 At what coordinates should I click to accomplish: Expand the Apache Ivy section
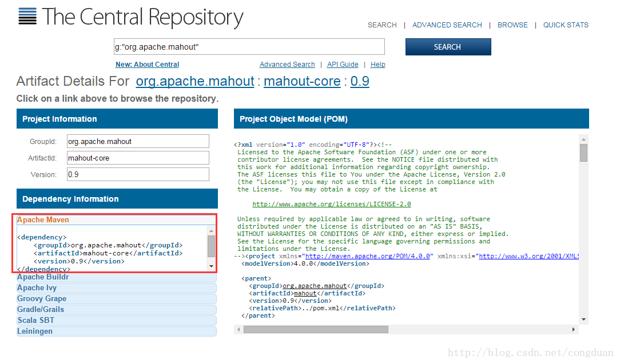(x=116, y=288)
